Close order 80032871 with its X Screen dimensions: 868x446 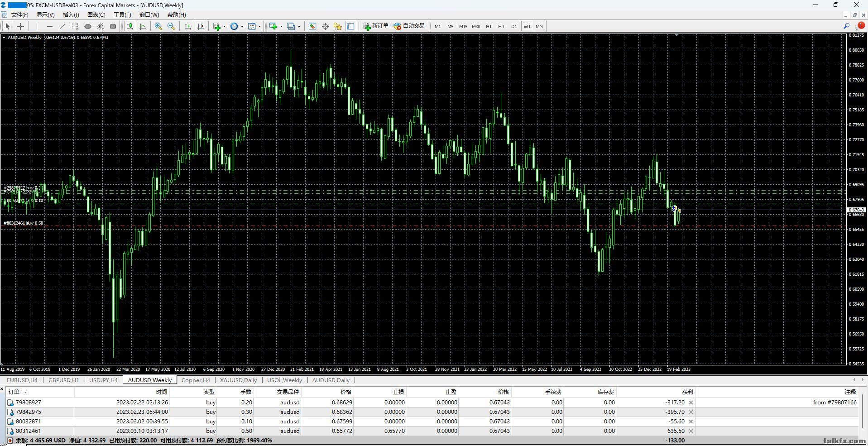coord(691,422)
